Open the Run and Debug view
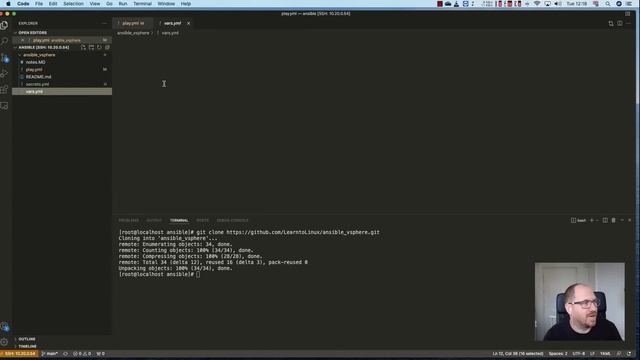The image size is (640, 360). point(4,73)
